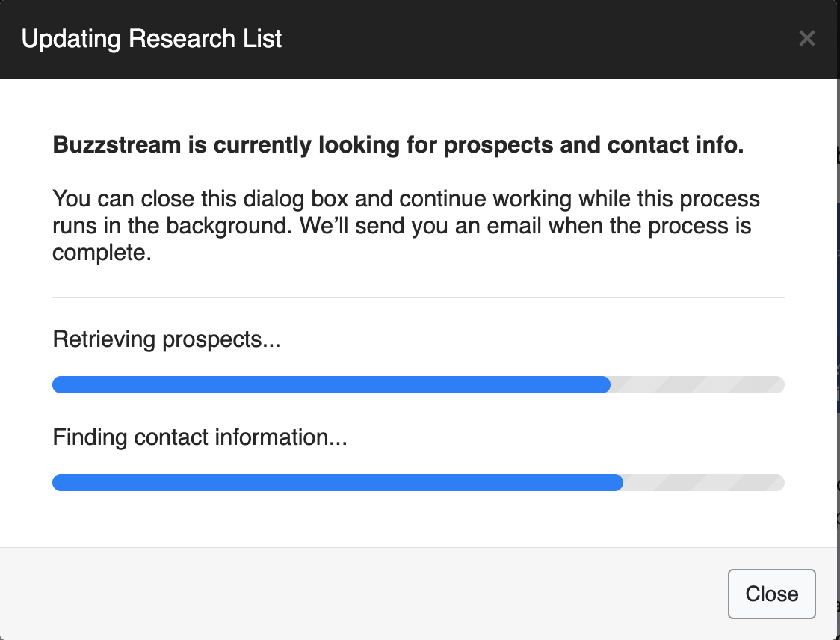Click the horizontal divider line above Retrieving prospects

[x=418, y=298]
